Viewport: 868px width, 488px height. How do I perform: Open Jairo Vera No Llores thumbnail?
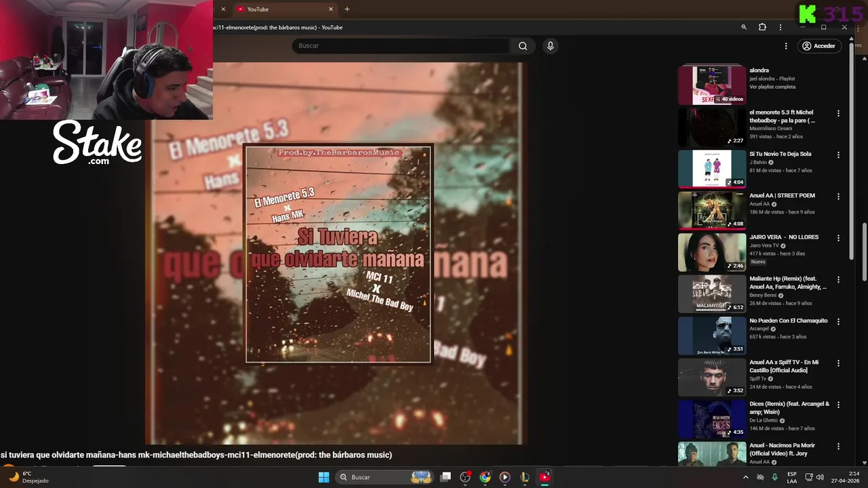(711, 251)
